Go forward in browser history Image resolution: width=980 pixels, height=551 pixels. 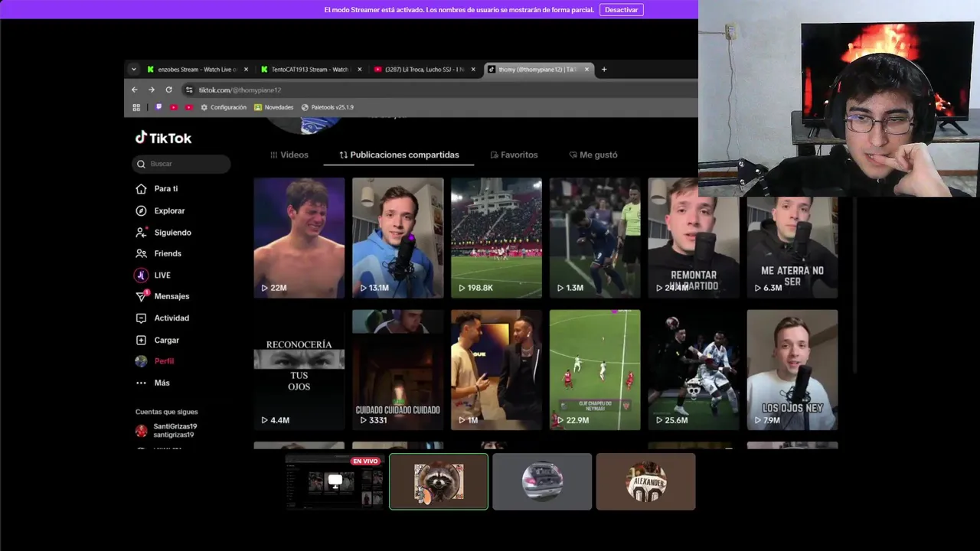click(x=152, y=90)
